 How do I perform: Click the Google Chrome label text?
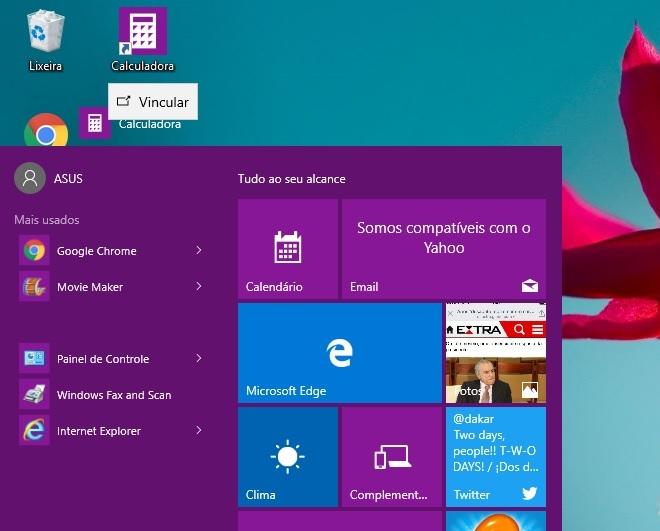[x=96, y=251]
